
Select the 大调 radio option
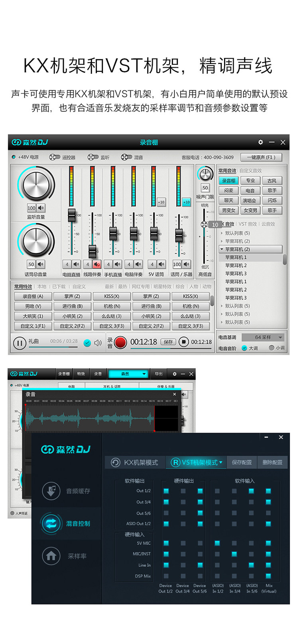(244, 348)
